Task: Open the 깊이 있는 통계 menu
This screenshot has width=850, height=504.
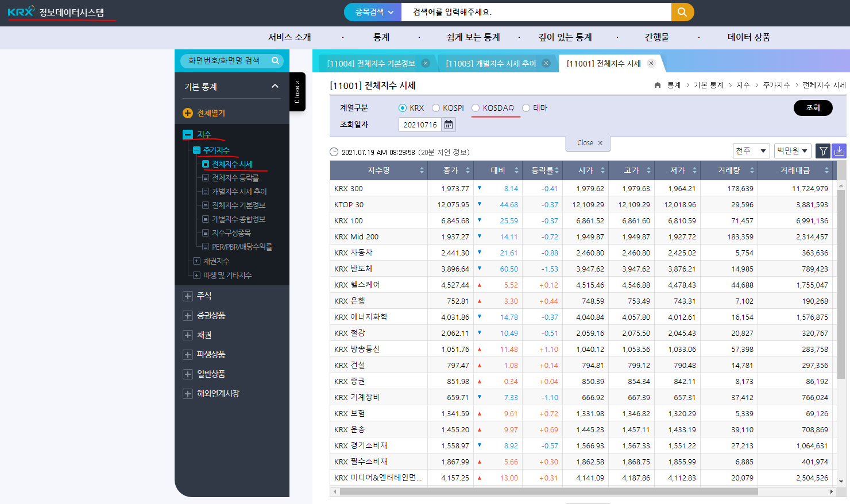Action: point(565,37)
